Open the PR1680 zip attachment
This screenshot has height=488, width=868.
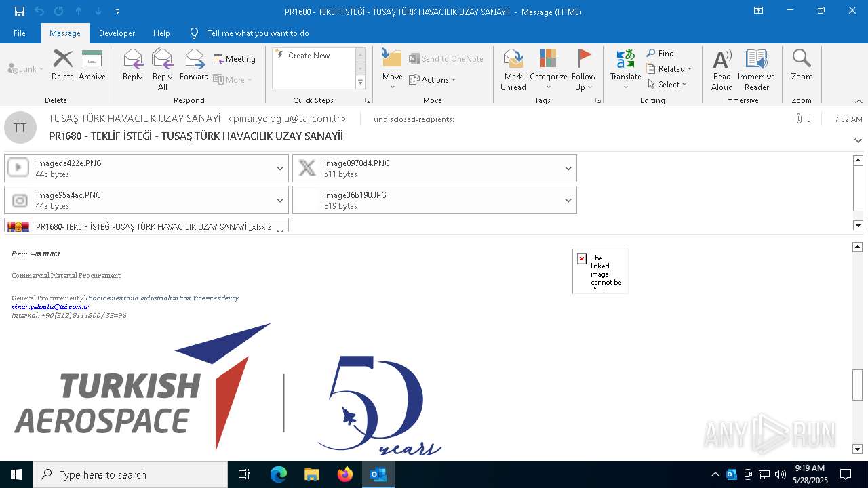tap(146, 226)
